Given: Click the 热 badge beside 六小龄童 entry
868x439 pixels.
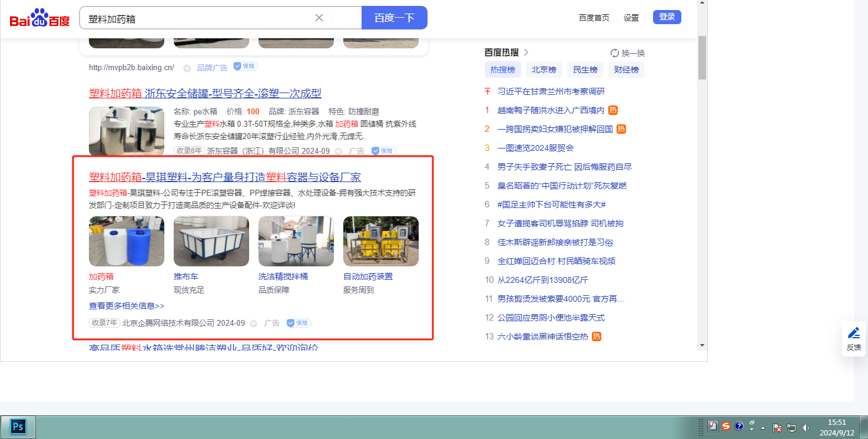Looking at the screenshot, I should click(x=597, y=336).
